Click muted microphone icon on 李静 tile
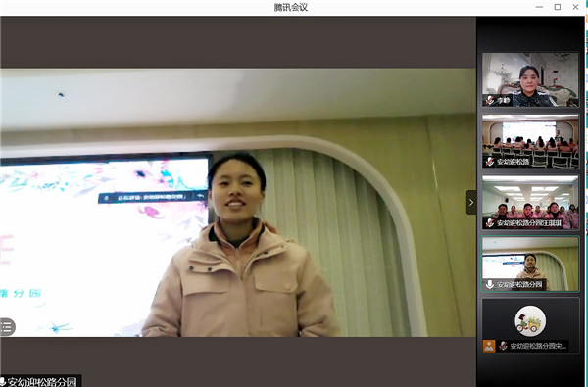The width and height of the screenshot is (588, 387). (x=490, y=100)
